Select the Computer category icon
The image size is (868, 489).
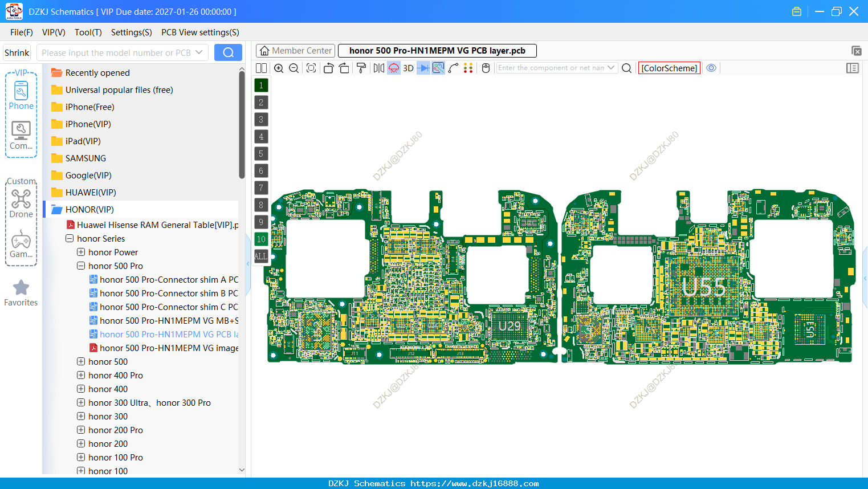[21, 136]
